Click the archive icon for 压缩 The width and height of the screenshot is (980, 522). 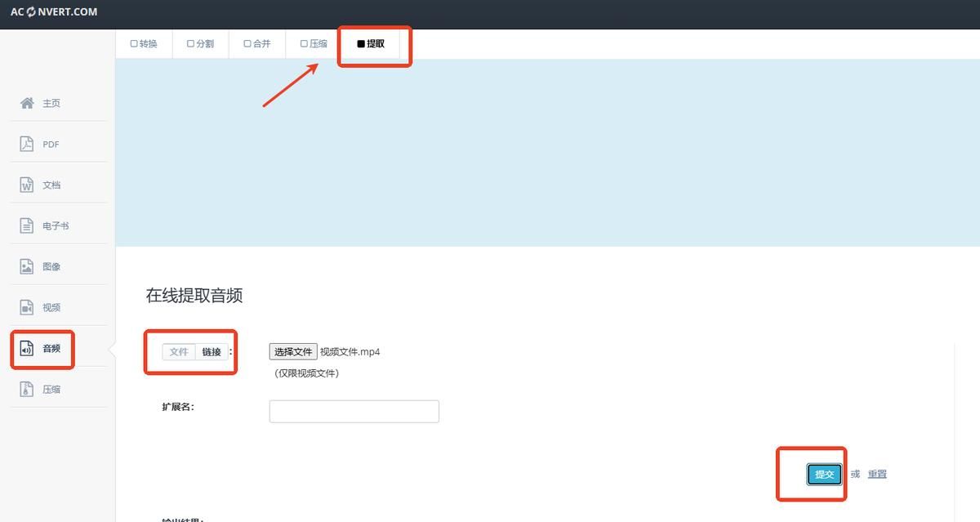tap(27, 389)
